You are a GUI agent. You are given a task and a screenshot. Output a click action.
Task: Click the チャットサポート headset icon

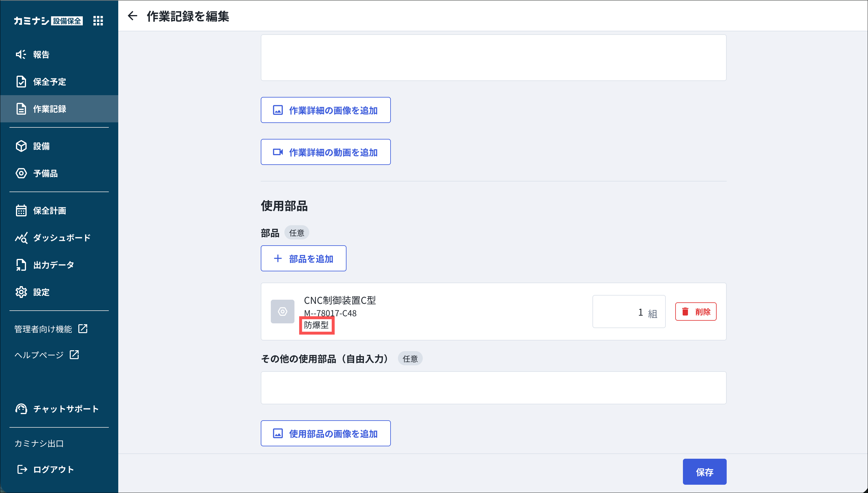point(21,409)
